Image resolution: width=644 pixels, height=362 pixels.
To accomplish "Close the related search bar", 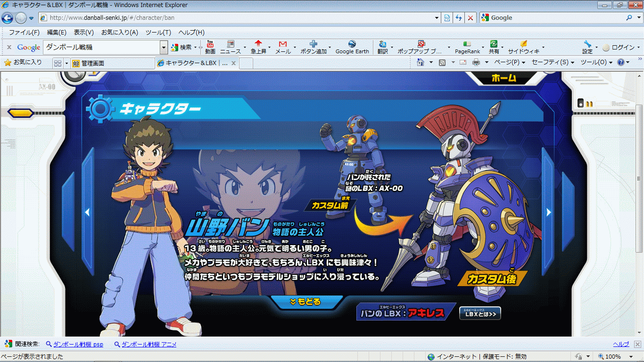I will pos(636,345).
